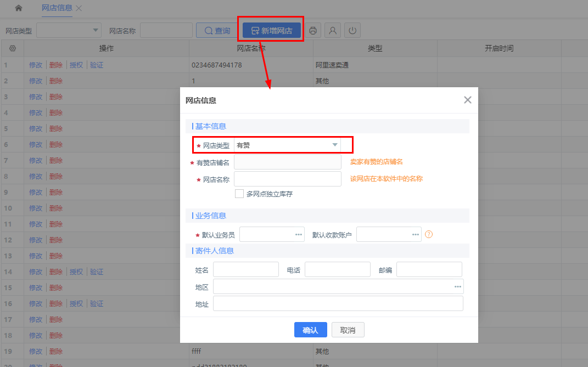The image size is (588, 367).
Task: Click 验证 in row 16
Action: click(97, 304)
